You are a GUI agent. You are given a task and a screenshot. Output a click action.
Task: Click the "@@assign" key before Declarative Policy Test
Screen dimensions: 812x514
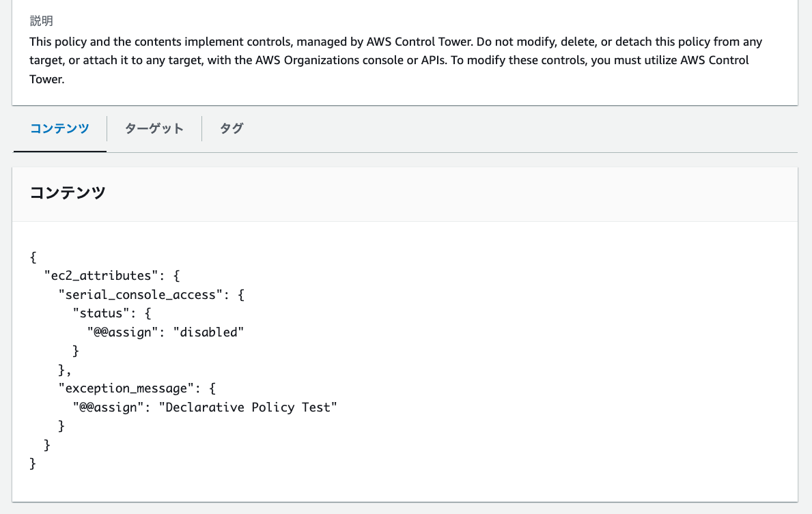coord(109,408)
